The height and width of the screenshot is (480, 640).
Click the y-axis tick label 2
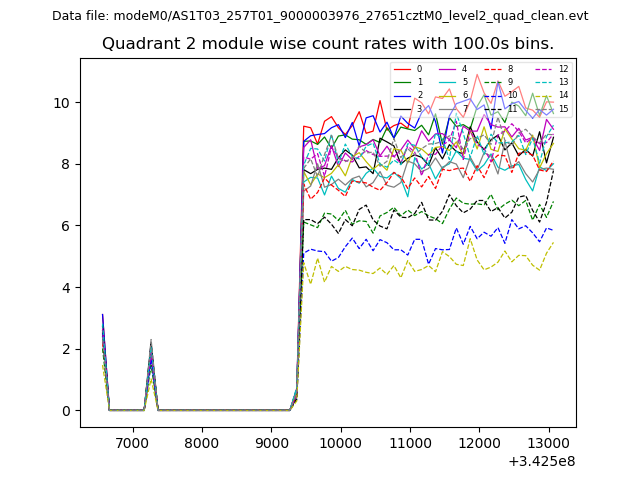pyautogui.click(x=66, y=350)
